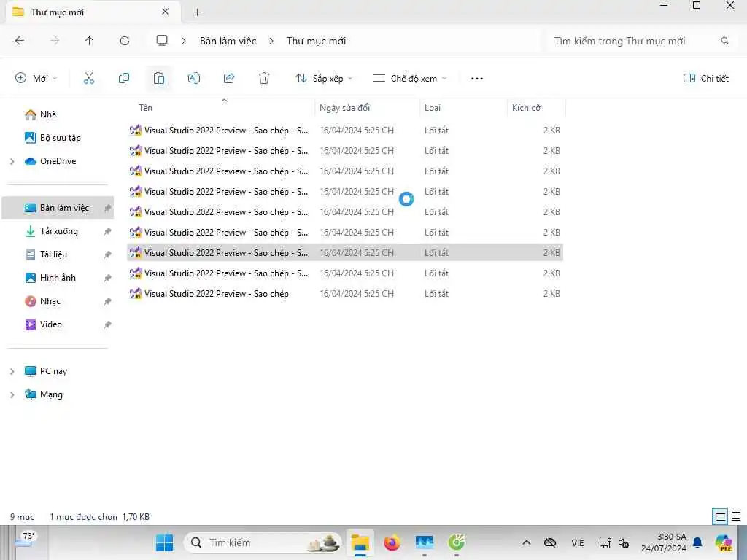The height and width of the screenshot is (560, 747).
Task: Click the OneDrive crossed cloud tray icon
Action: click(x=550, y=542)
